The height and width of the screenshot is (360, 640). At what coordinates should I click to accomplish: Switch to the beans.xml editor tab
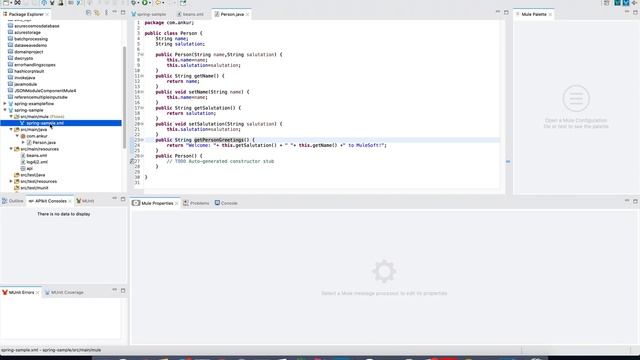190,14
